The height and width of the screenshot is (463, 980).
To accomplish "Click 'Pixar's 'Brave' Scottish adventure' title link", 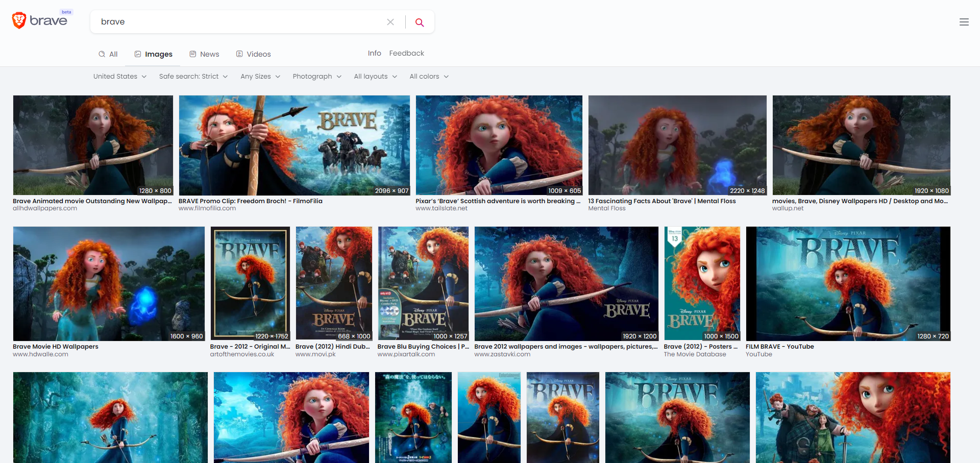I will (498, 201).
